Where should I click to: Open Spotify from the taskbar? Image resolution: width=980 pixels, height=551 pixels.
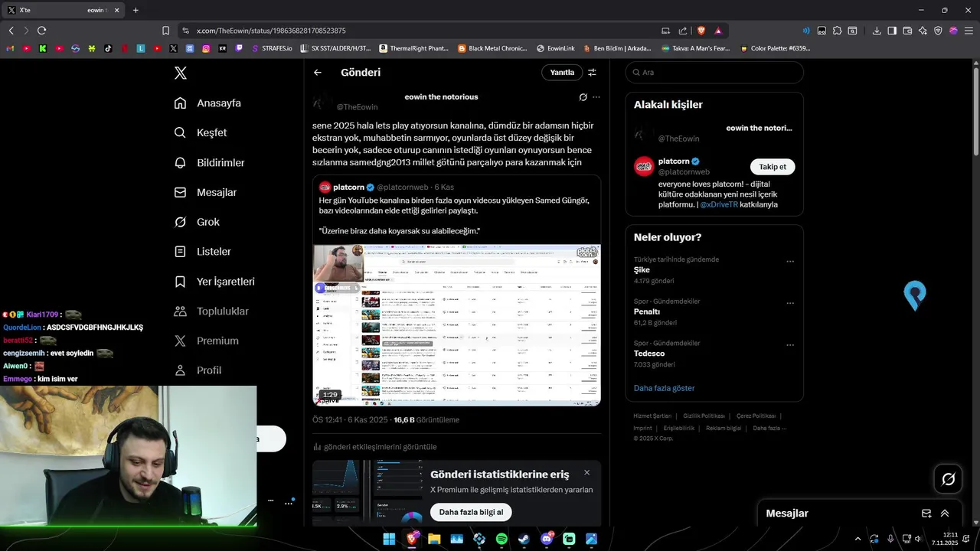(501, 539)
